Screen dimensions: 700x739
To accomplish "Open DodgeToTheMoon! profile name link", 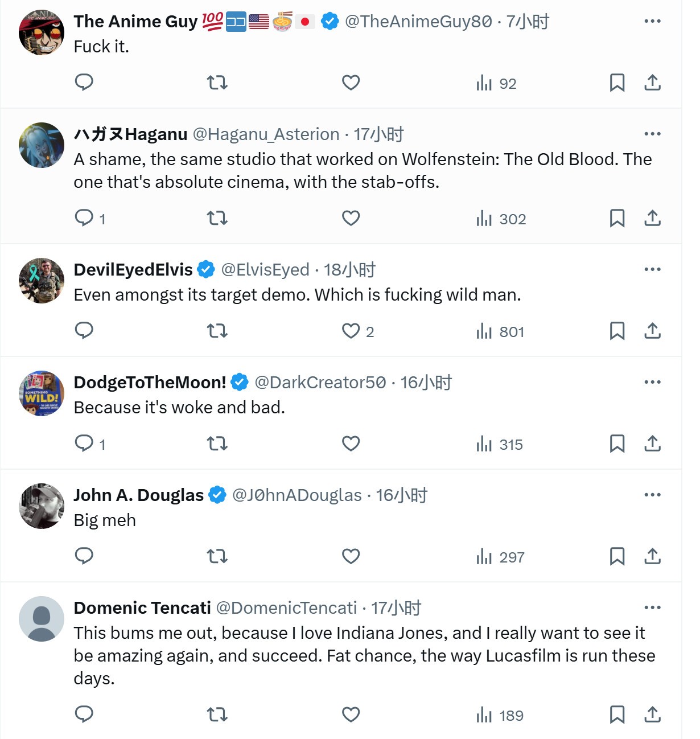I will tap(150, 383).
